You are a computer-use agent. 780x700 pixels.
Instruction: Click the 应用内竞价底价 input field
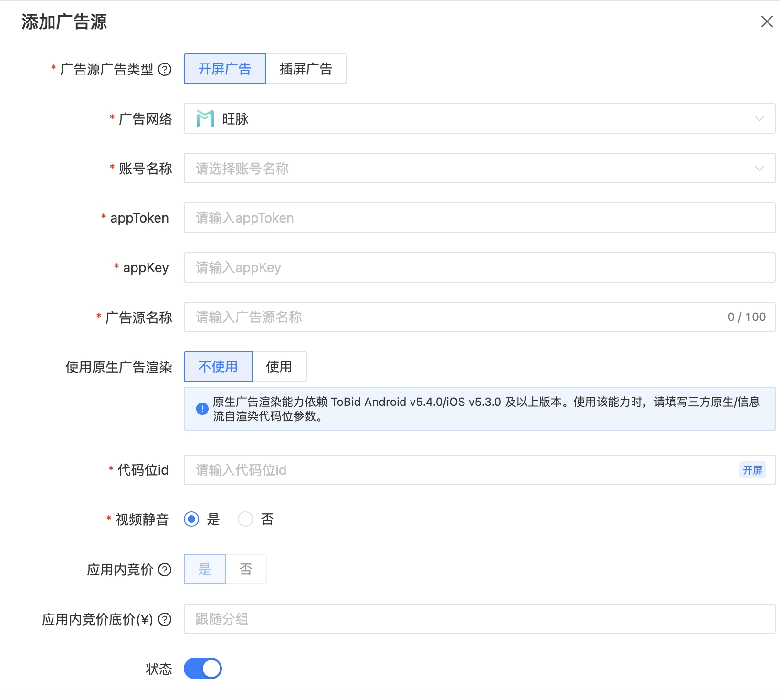pyautogui.click(x=479, y=619)
